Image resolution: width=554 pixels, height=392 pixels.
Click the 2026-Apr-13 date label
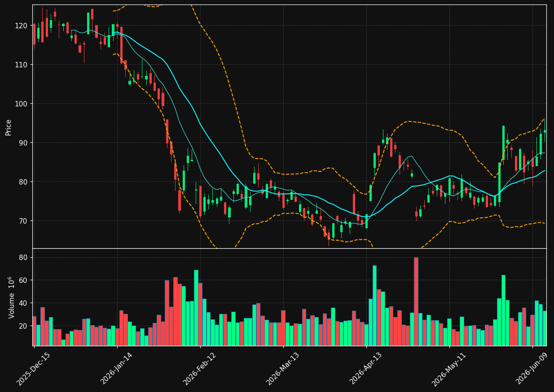click(x=366, y=369)
